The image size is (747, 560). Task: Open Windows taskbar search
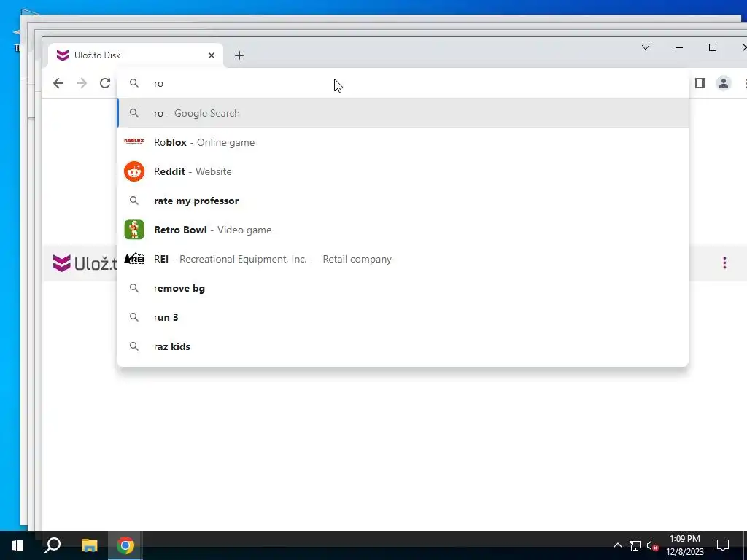coord(53,545)
